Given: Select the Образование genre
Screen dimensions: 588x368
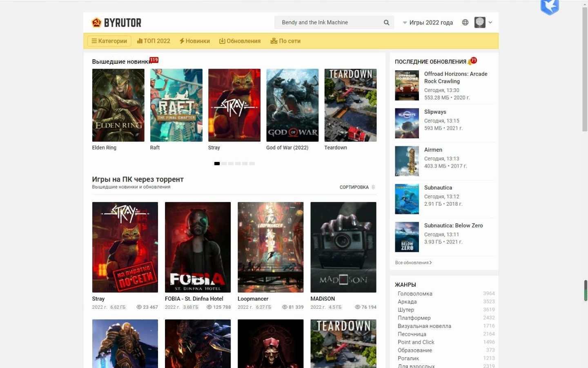Looking at the screenshot, I should [415, 350].
